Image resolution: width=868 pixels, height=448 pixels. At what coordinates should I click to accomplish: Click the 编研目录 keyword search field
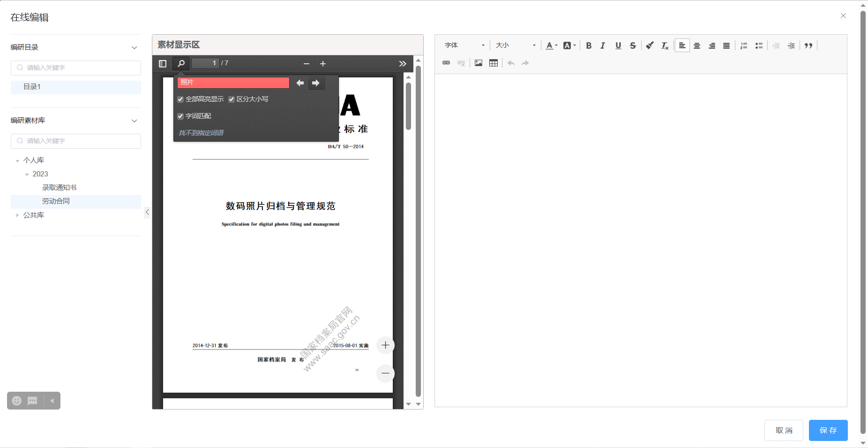76,68
